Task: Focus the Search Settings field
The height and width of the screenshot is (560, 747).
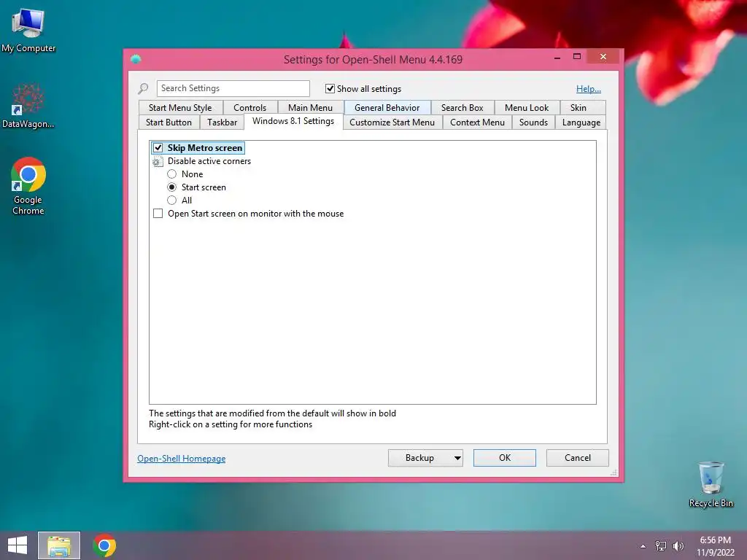Action: pyautogui.click(x=233, y=88)
